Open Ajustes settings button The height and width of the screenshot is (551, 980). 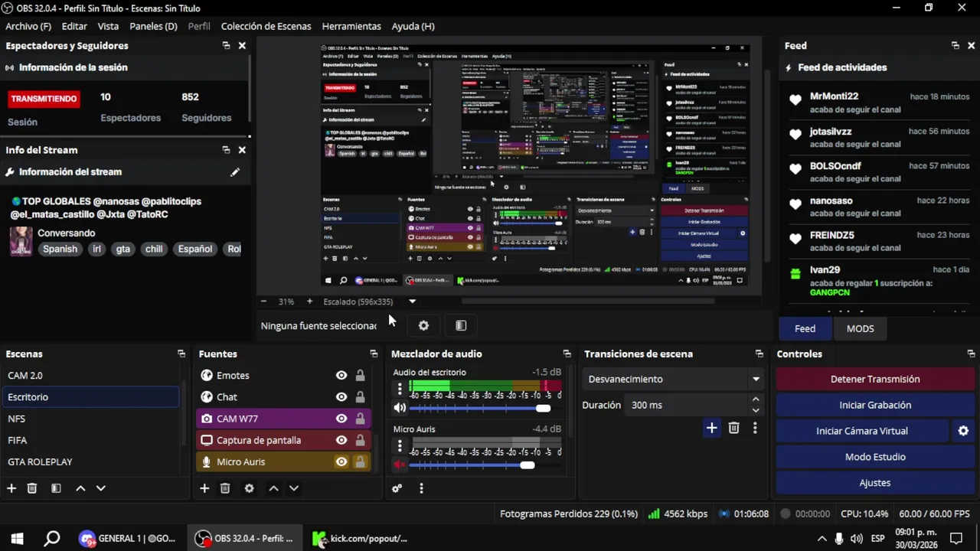(875, 483)
